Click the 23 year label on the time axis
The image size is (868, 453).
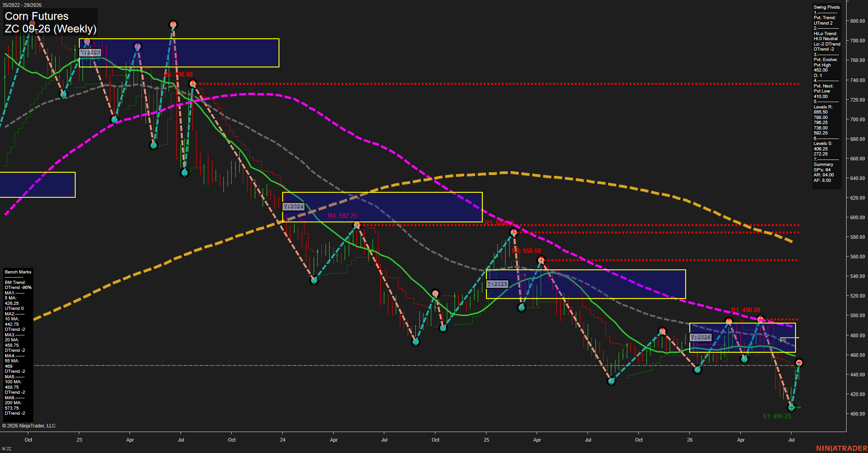[x=79, y=440]
